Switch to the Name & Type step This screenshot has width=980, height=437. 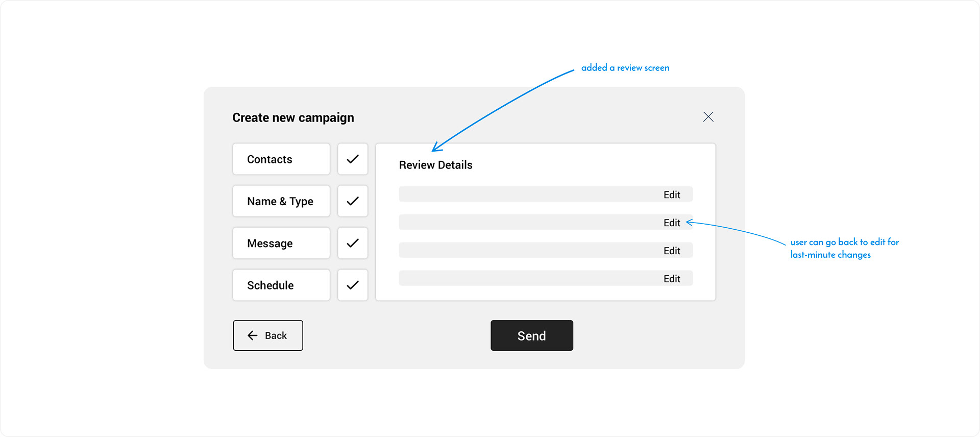coord(281,201)
